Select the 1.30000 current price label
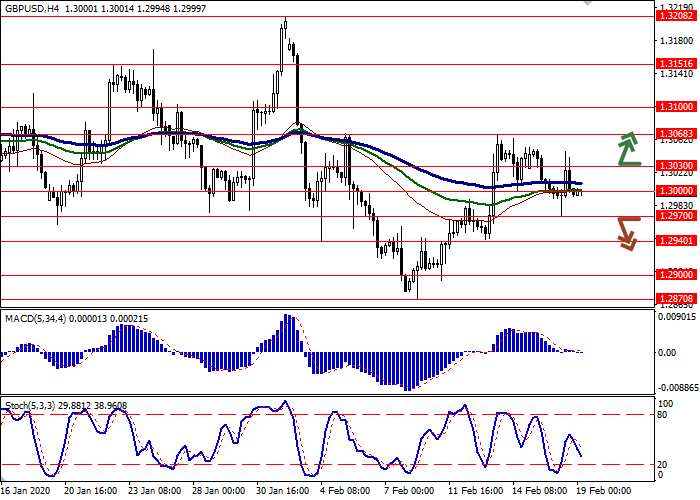Screen dimensions: 700x500 [675, 191]
